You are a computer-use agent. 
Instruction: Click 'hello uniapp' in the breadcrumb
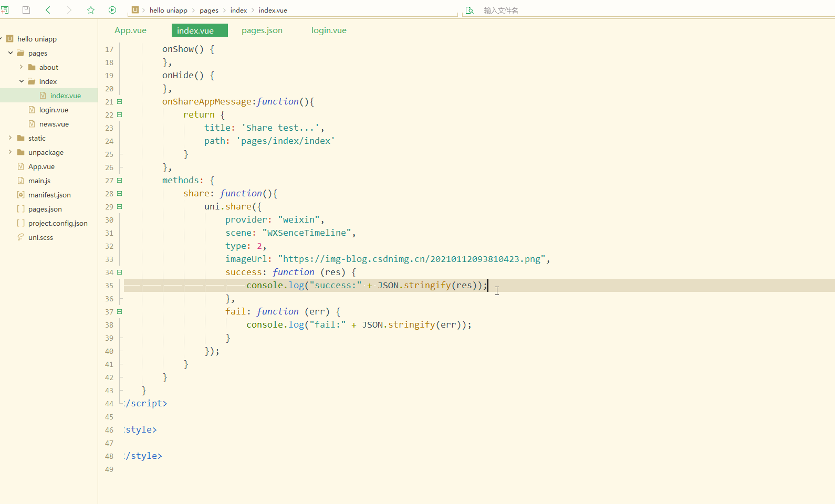click(169, 10)
